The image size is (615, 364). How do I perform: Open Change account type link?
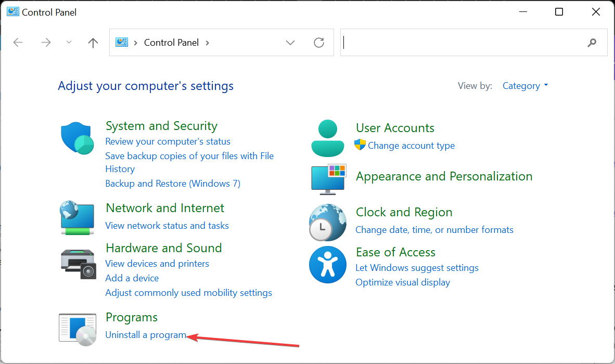(411, 146)
